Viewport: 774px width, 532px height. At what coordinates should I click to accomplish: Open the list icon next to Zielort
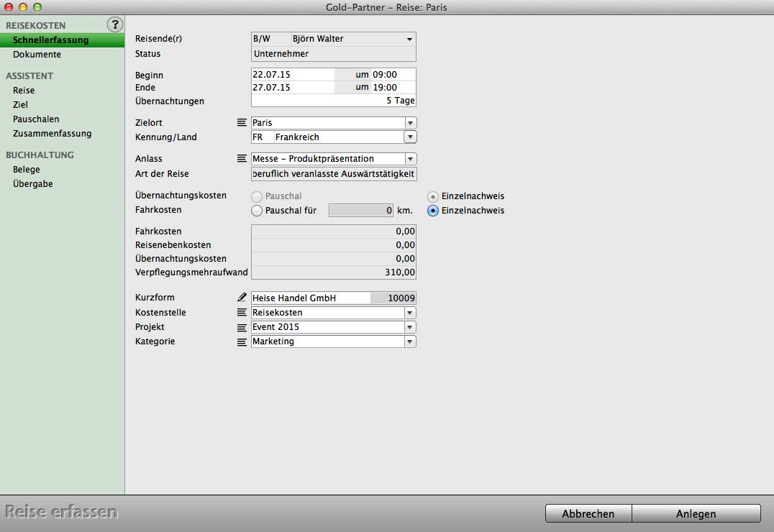pyautogui.click(x=242, y=123)
